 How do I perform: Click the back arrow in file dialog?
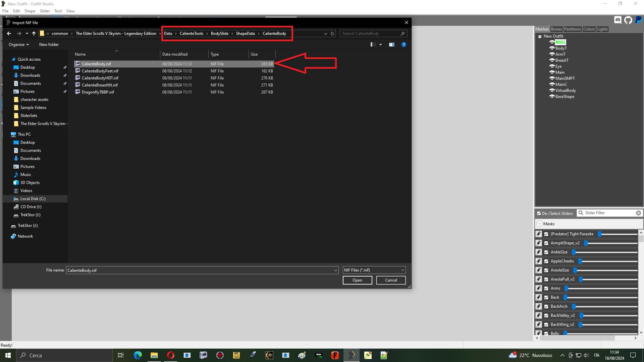(9, 34)
